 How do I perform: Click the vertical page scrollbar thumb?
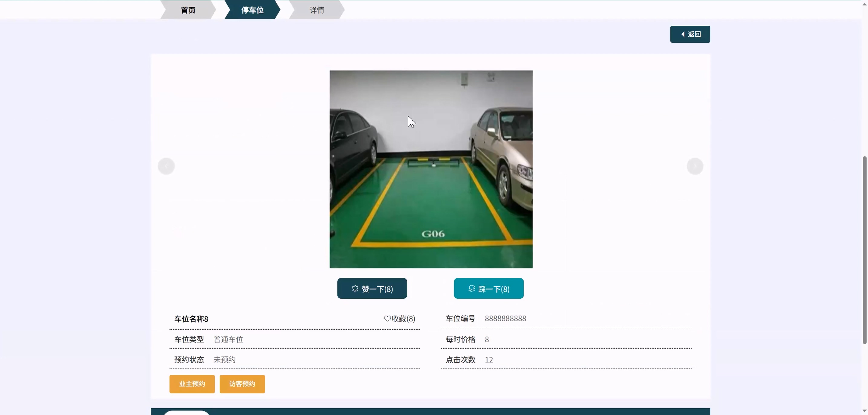864,250
